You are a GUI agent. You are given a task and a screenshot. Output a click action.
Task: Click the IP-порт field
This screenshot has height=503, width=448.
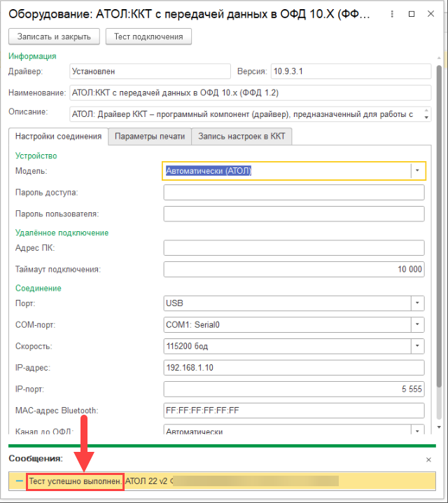[x=294, y=389]
